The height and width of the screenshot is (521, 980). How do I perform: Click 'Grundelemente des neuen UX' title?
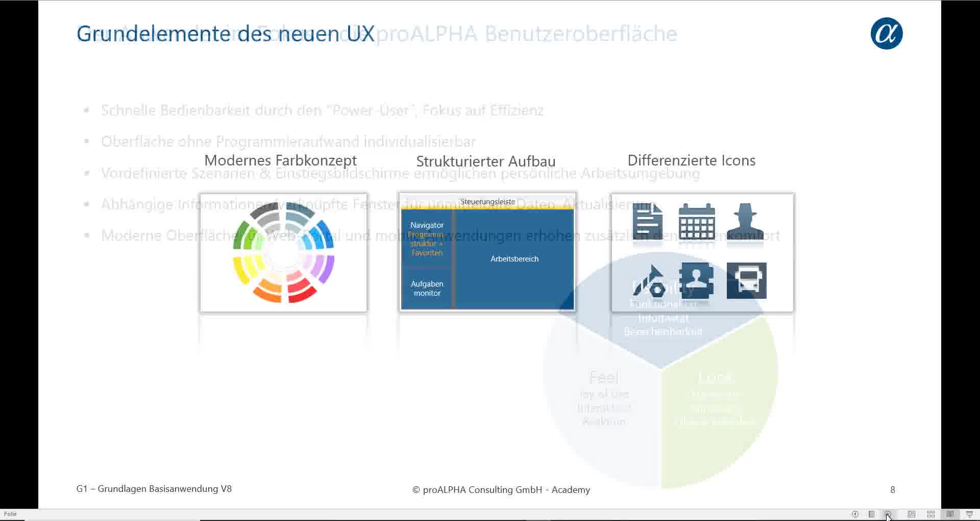coord(226,34)
